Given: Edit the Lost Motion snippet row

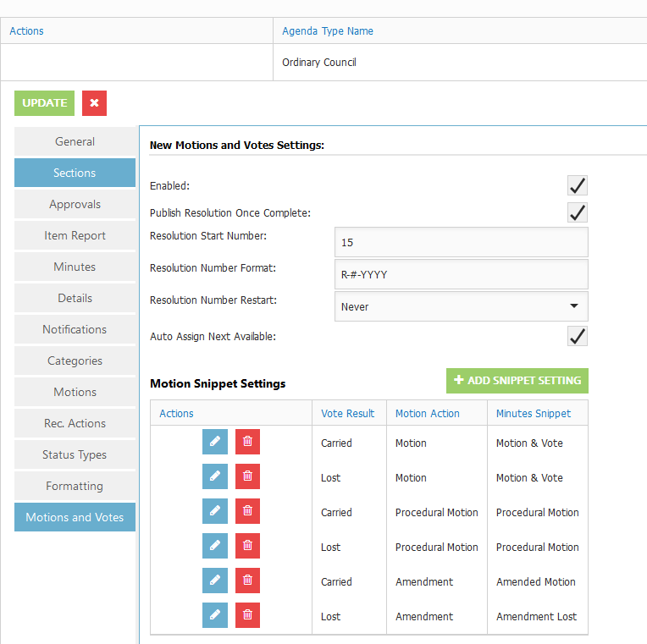Looking at the screenshot, I should [x=215, y=477].
